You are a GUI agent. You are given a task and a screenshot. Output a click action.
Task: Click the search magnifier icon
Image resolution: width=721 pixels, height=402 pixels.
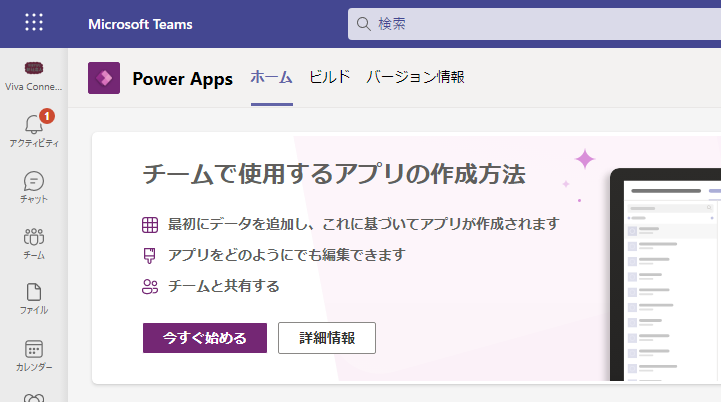(363, 24)
